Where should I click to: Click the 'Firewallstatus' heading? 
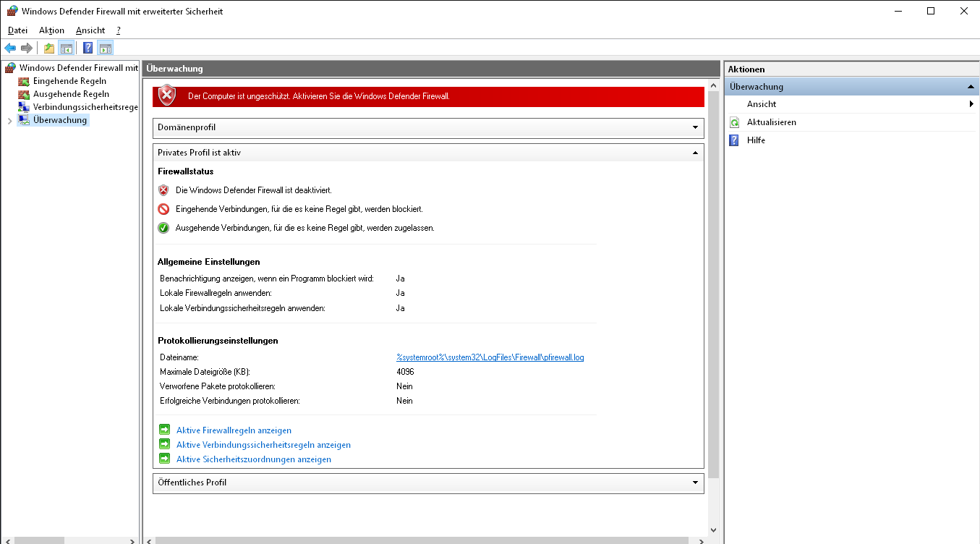coord(185,171)
